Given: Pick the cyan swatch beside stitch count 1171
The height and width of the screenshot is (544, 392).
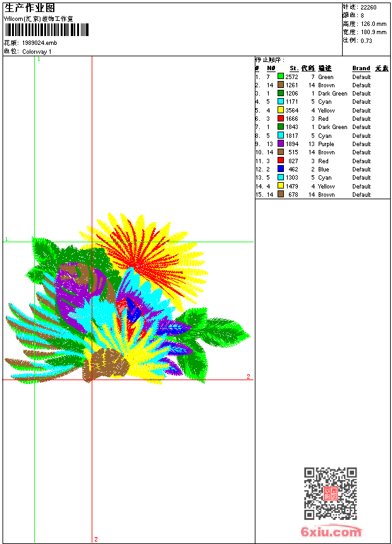Looking at the screenshot, I should (281, 101).
